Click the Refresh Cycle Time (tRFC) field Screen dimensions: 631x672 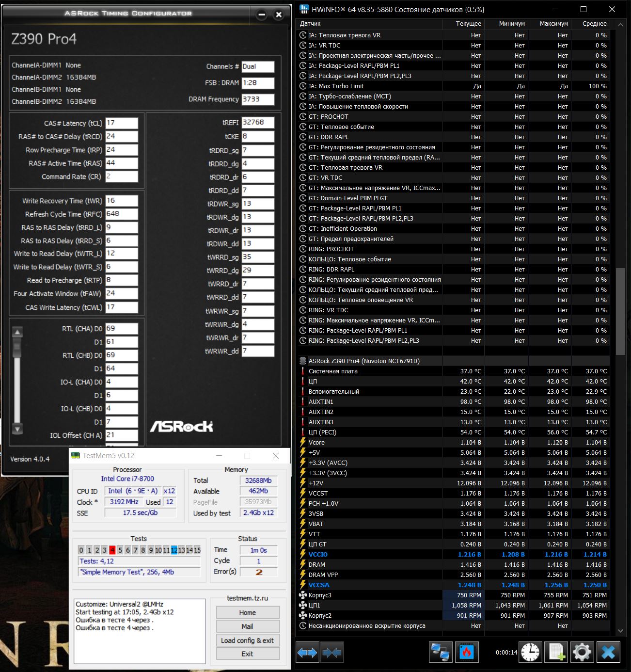tap(122, 214)
